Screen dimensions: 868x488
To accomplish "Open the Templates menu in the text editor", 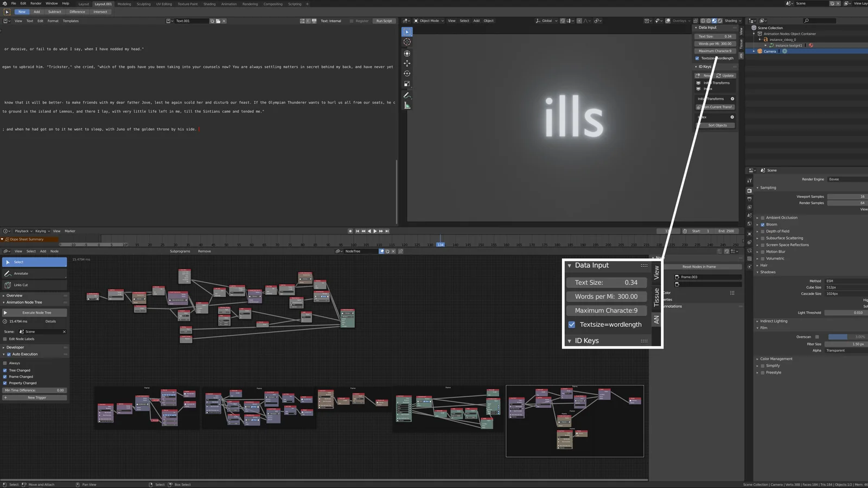I will [x=71, y=21].
